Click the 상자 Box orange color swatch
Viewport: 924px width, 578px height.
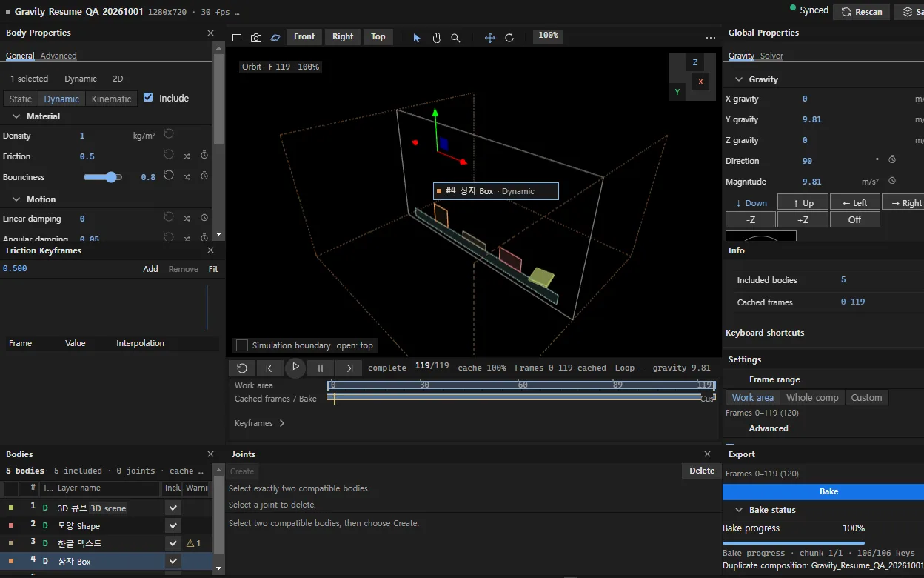pyautogui.click(x=11, y=562)
